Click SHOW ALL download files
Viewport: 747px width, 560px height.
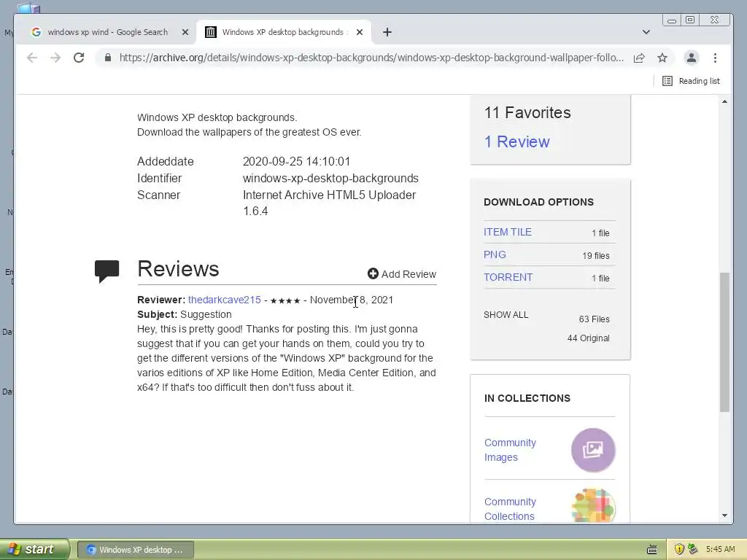pyautogui.click(x=506, y=315)
